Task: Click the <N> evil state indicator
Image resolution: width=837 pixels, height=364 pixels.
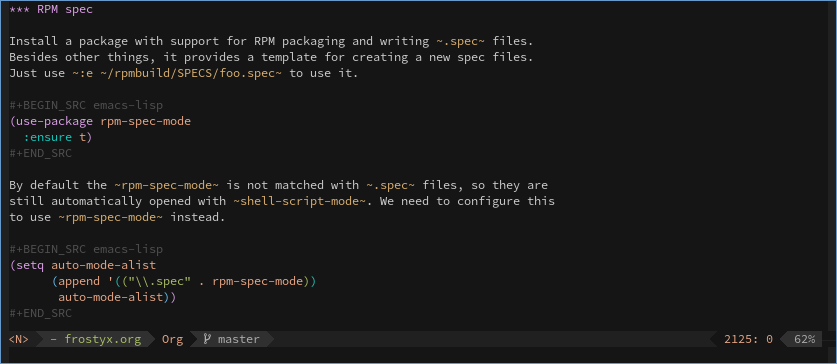Action: pos(19,339)
